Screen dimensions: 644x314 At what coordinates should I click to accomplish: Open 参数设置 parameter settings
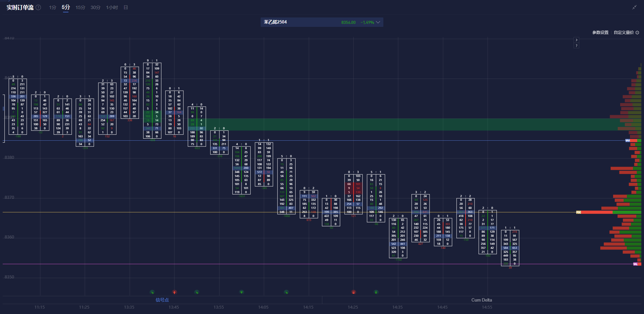(x=600, y=33)
